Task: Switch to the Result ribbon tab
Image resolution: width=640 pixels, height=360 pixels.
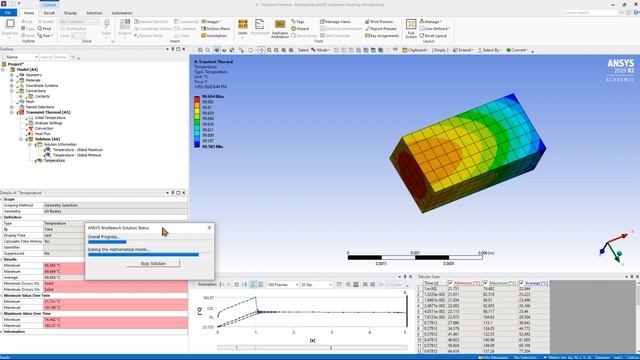Action: click(x=49, y=13)
